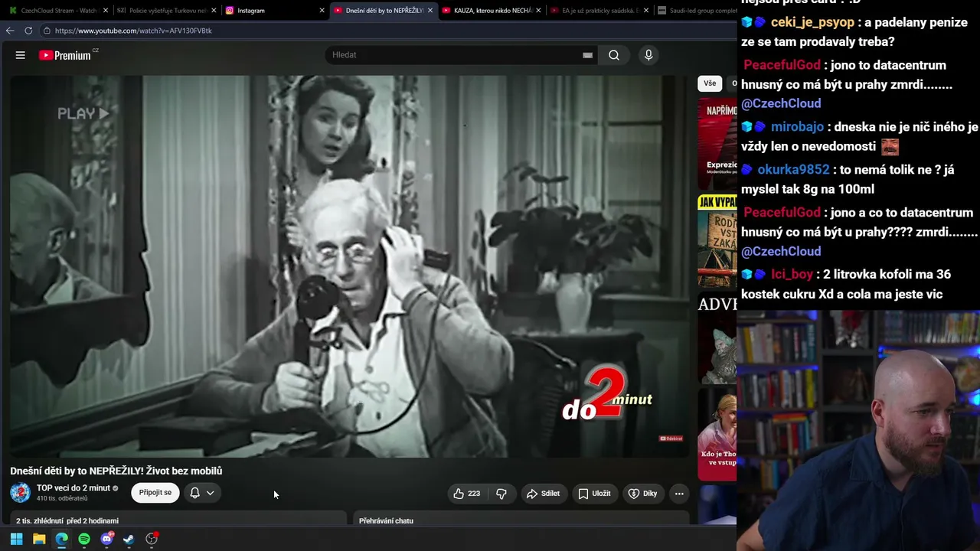The image size is (980, 551).
Task: Click the Připojit se join button
Action: point(155,493)
